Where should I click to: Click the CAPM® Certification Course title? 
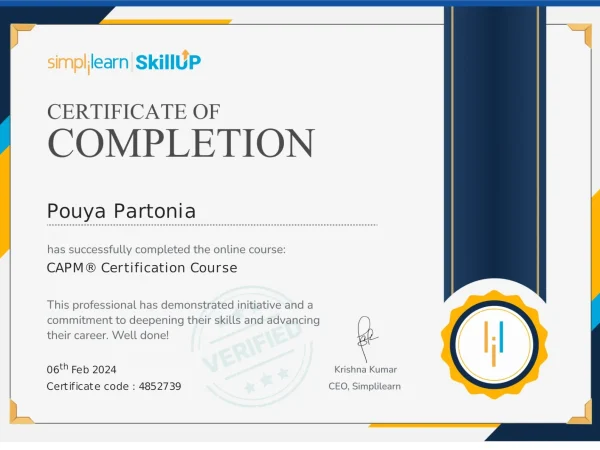(x=142, y=268)
